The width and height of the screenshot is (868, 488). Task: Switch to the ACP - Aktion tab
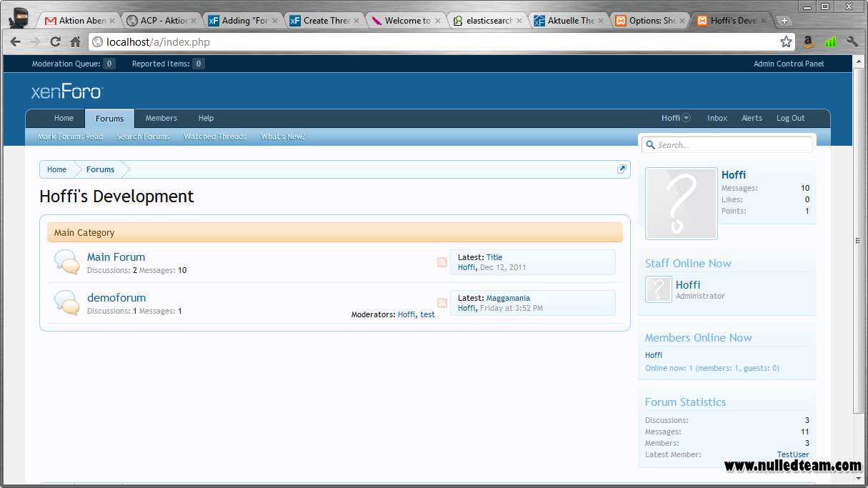[161, 21]
